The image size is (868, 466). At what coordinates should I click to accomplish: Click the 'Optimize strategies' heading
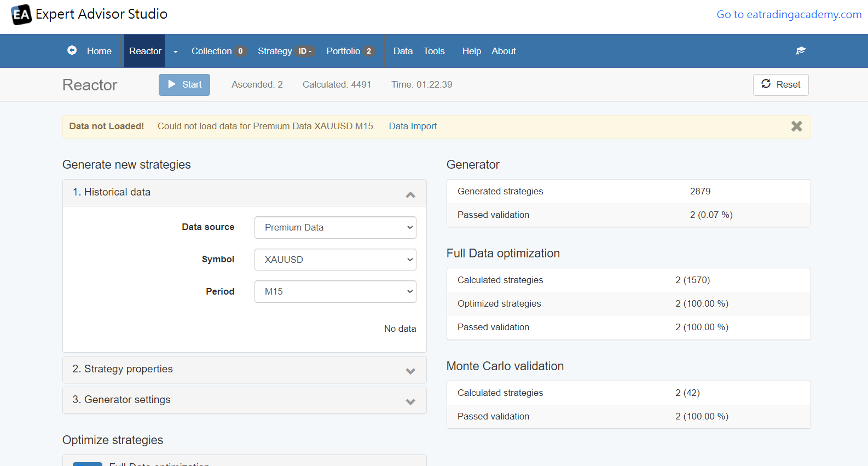pyautogui.click(x=113, y=440)
